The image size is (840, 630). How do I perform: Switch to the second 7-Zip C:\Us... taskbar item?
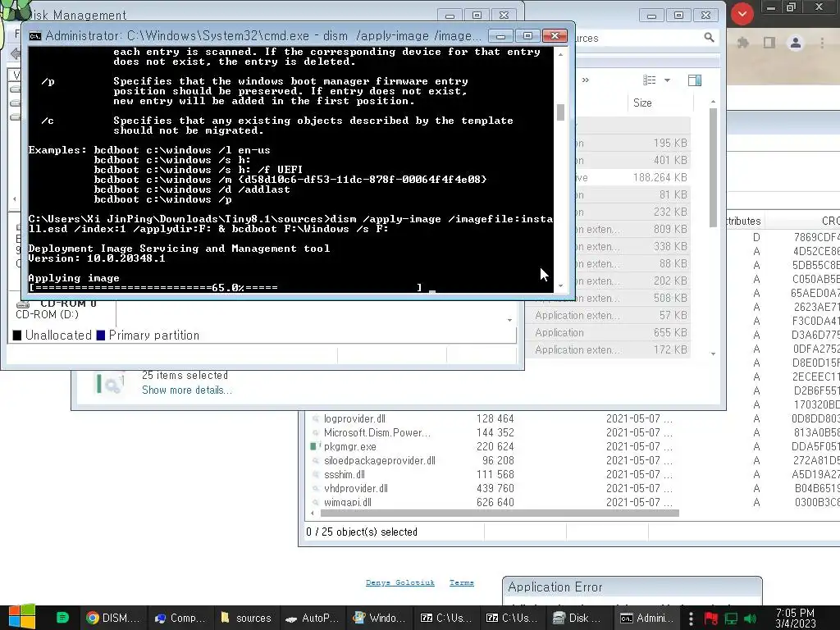[x=511, y=618]
